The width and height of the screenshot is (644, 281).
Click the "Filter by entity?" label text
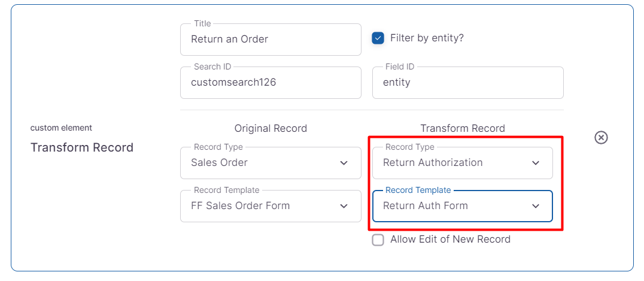coord(427,38)
